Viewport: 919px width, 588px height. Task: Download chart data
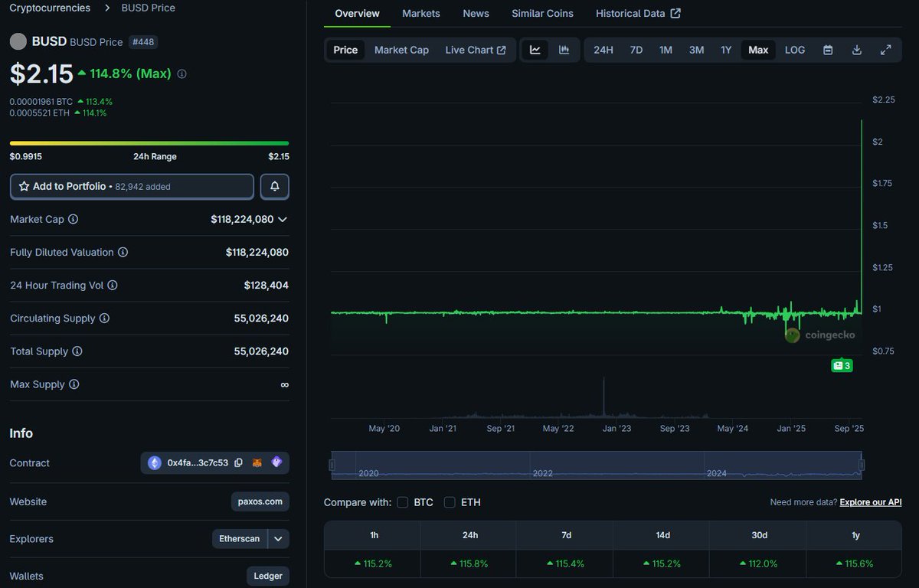857,50
